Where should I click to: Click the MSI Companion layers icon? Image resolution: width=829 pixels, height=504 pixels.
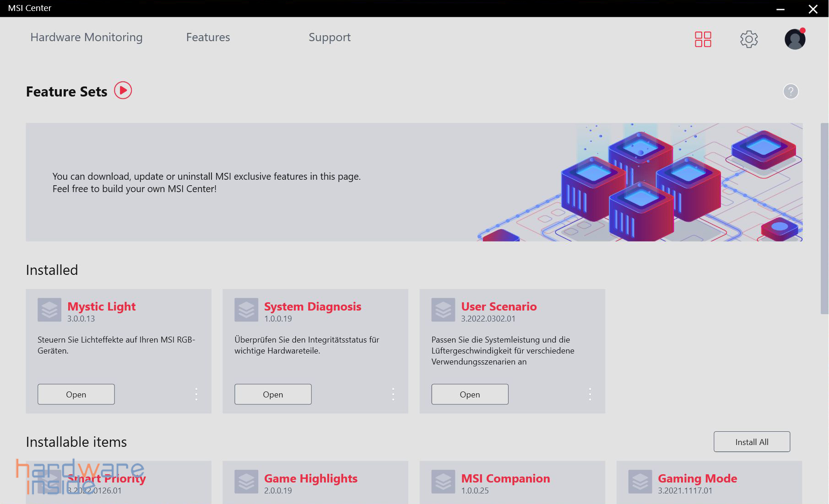pyautogui.click(x=443, y=482)
